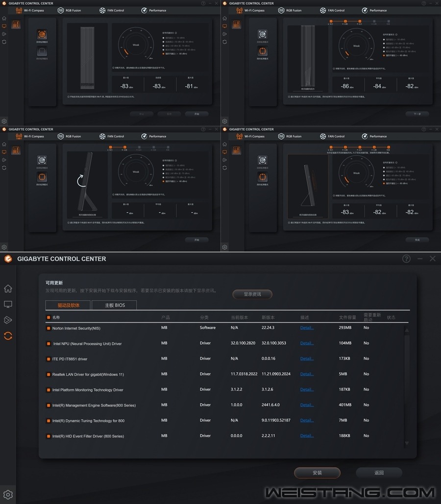Toggle Intel Platform Monitoring Technology Driver checkbox
441x504 pixels.
[x=49, y=390]
